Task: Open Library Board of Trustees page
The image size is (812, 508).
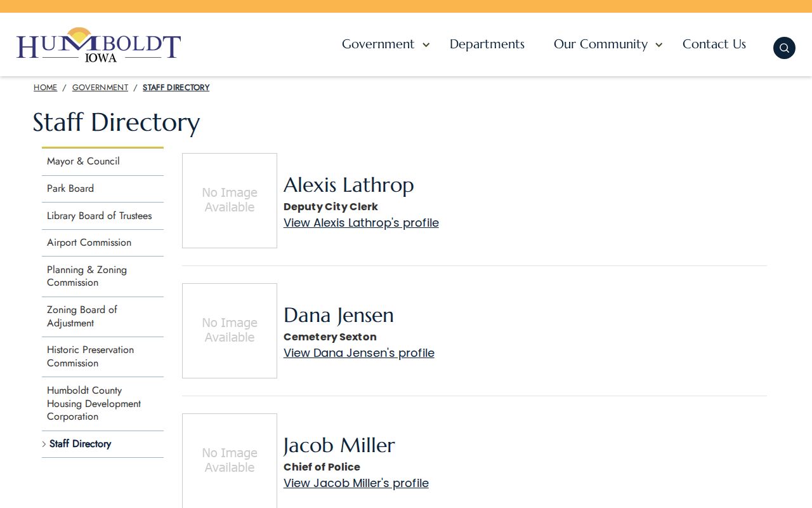Action: tap(103, 216)
